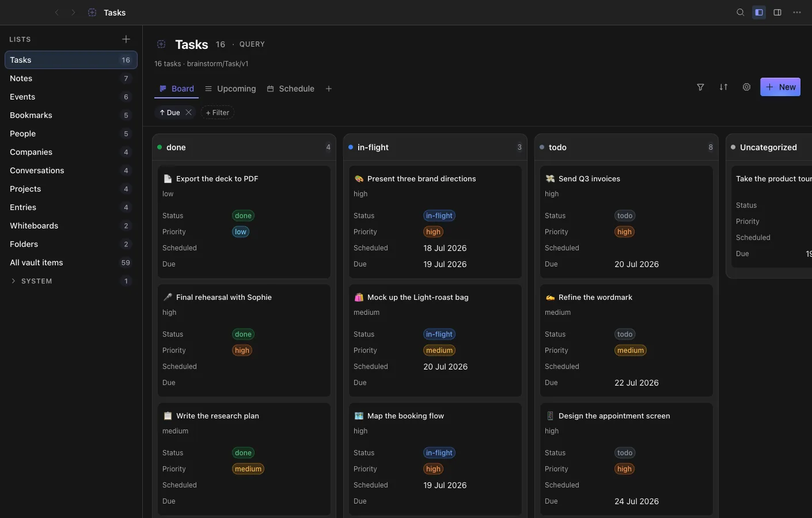Click Due date 24 Jul 2026
812x518 pixels.
coord(636,501)
